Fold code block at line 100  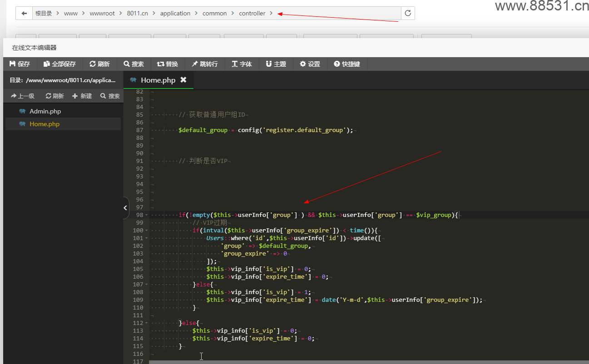tap(146, 231)
